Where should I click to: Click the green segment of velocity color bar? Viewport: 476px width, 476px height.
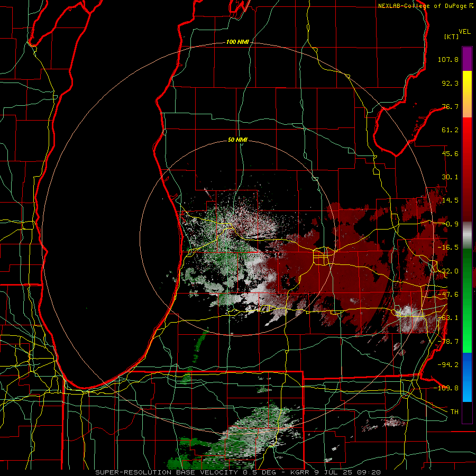467,300
